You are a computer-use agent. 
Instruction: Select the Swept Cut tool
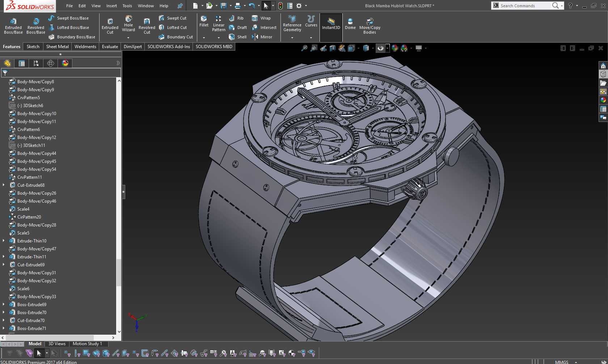(x=173, y=18)
